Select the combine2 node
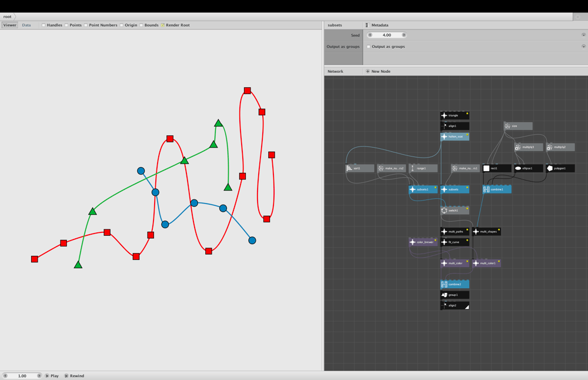The image size is (588, 380). [455, 284]
